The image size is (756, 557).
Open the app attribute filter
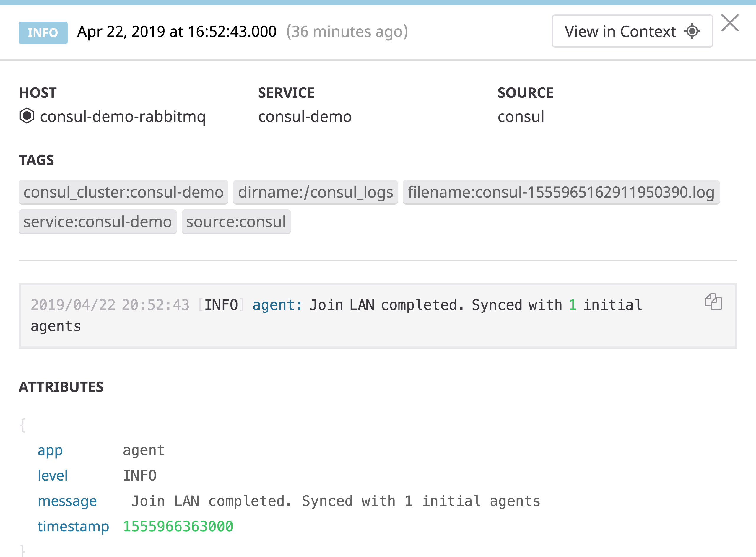click(50, 450)
